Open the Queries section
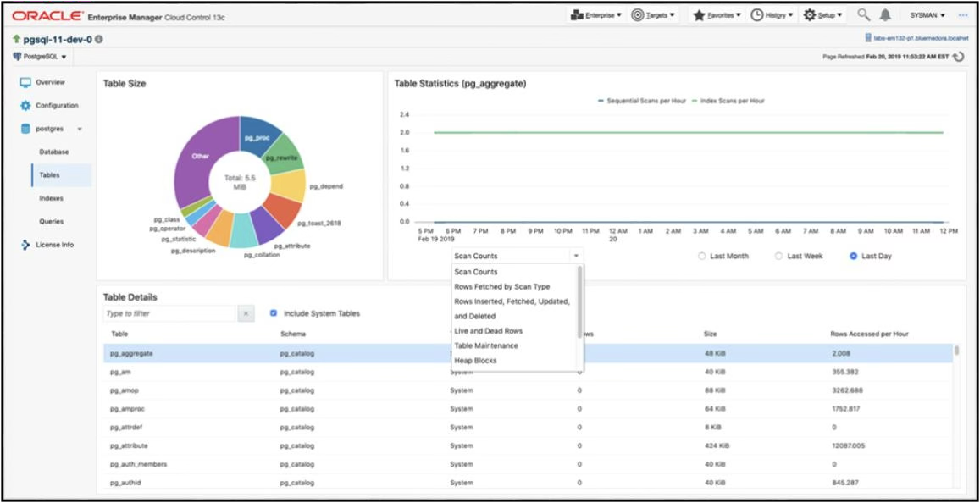Viewport: 980px width, 503px height. pyautogui.click(x=51, y=221)
